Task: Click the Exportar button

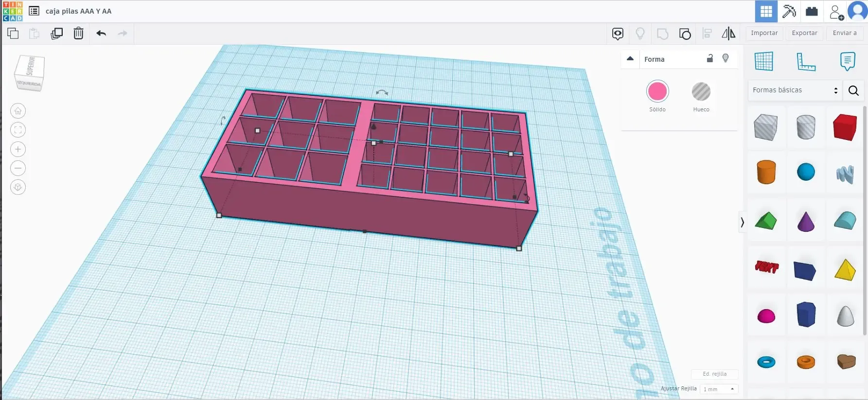Action: (804, 33)
